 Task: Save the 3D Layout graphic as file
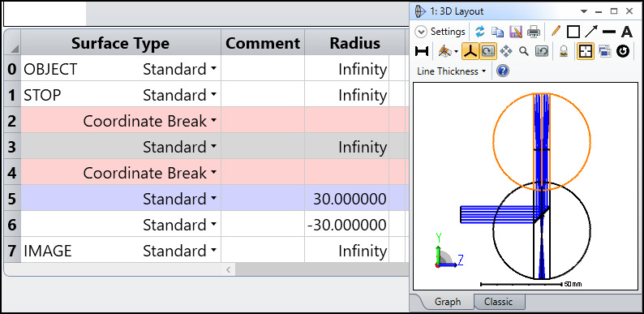(x=516, y=32)
